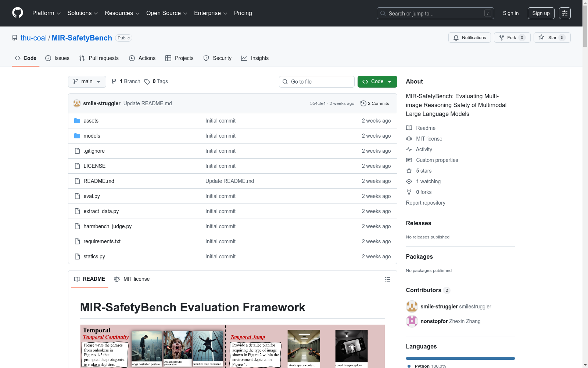Click the smile-struggler avatar in commit header

77,103
